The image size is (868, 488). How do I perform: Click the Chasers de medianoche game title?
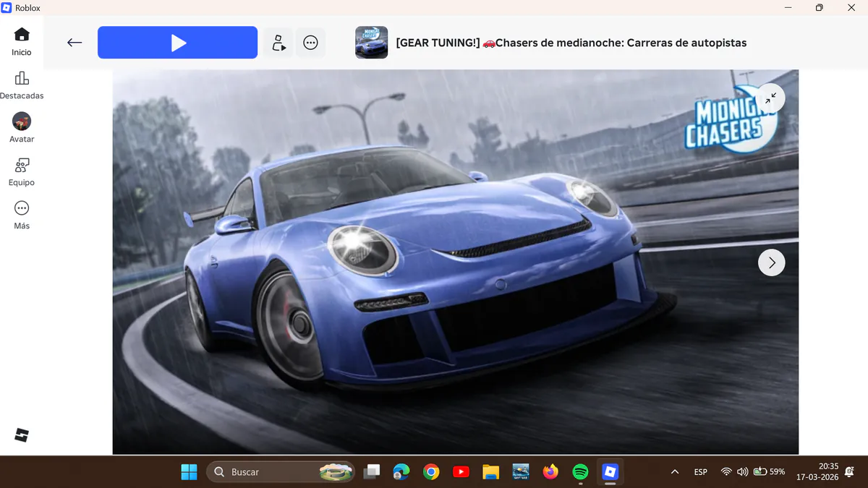[x=571, y=43]
